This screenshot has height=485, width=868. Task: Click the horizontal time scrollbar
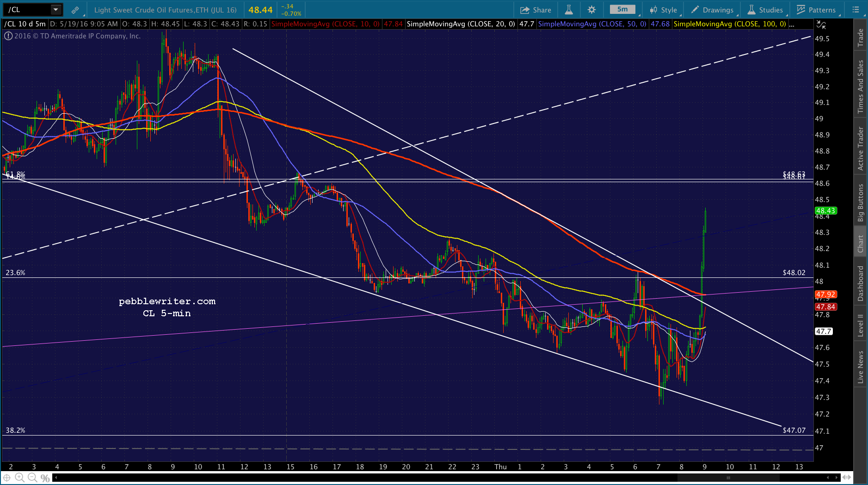[x=446, y=478]
